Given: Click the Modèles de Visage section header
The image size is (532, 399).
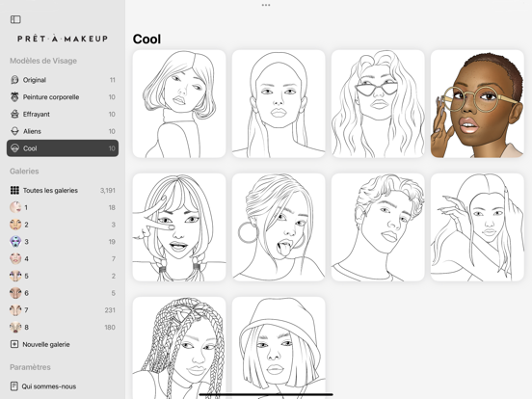Looking at the screenshot, I should coord(43,61).
